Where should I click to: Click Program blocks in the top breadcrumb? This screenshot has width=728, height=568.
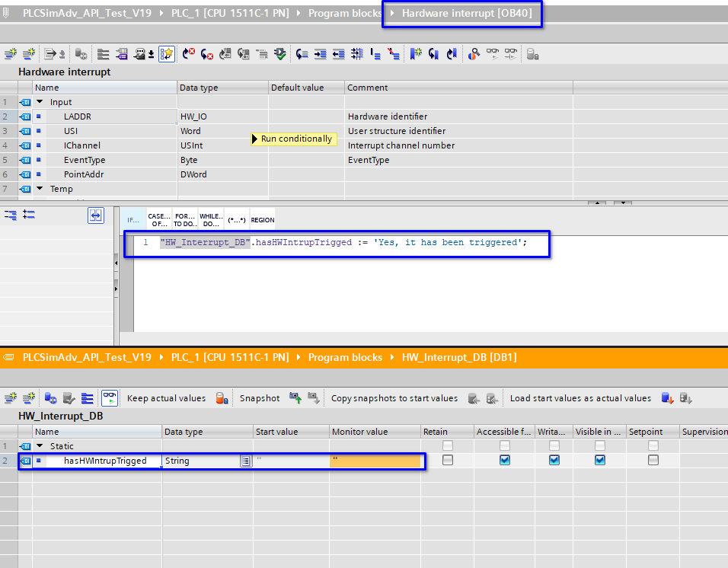click(x=345, y=13)
